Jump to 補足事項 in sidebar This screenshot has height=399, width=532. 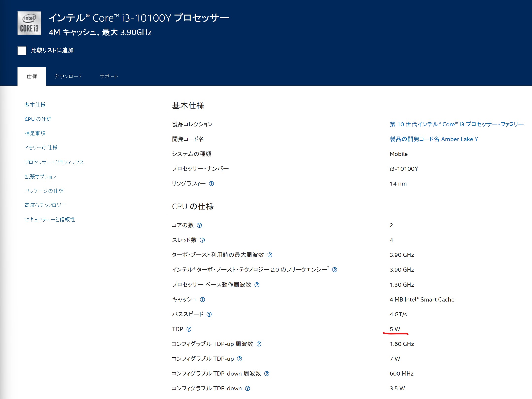tap(35, 133)
